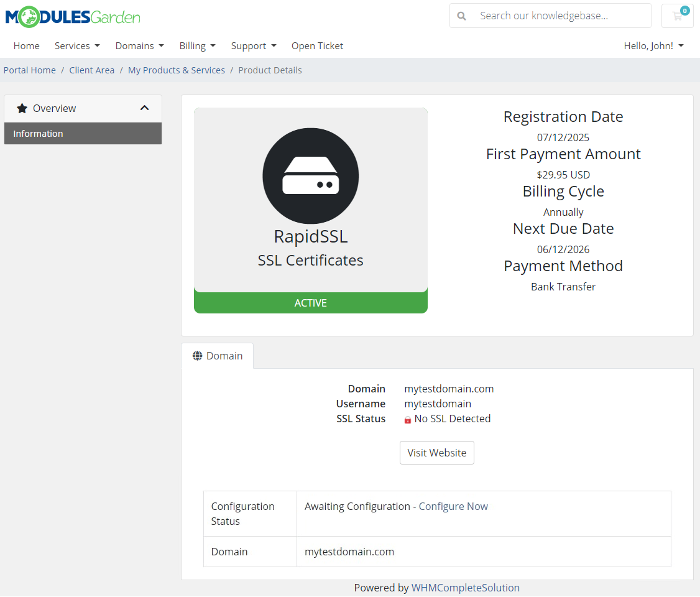The width and height of the screenshot is (700, 597).
Task: Go to Client Area via the breadcrumb
Action: (x=91, y=70)
